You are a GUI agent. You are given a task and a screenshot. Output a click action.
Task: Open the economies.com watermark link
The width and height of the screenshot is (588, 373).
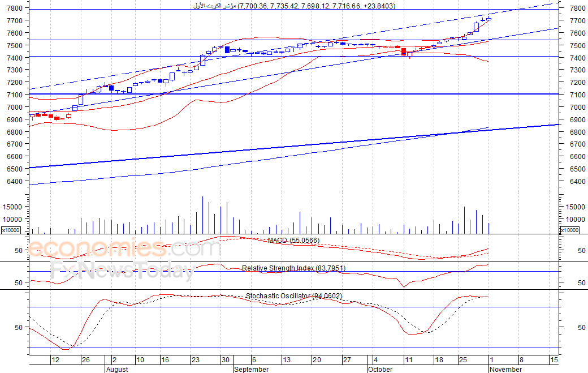coord(125,248)
